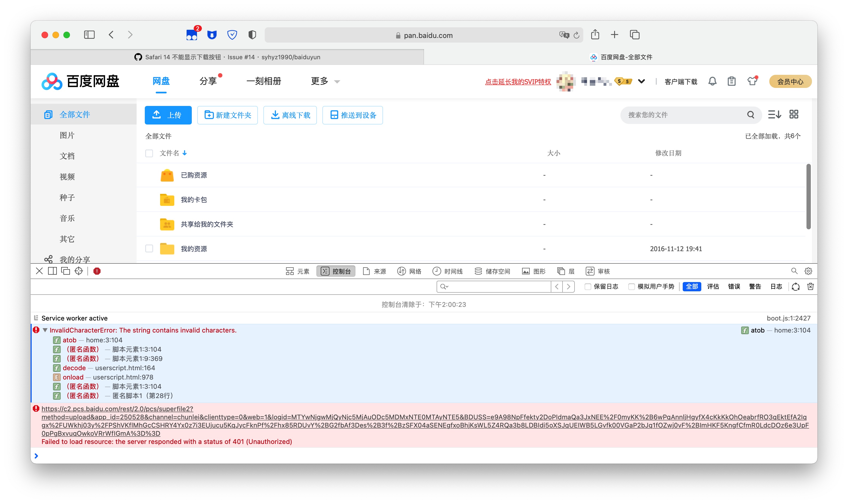Switch to 分享 tab
This screenshot has height=504, width=848.
[208, 81]
